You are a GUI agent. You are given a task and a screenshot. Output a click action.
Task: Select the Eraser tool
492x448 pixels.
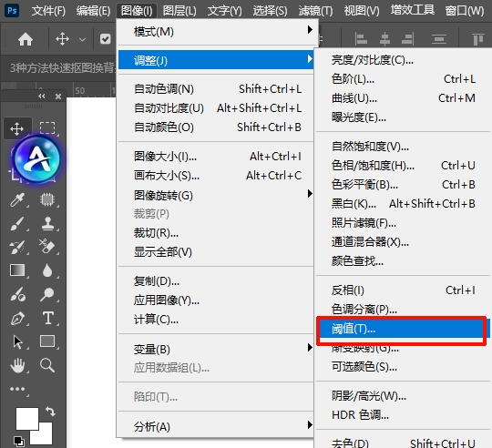(47, 247)
